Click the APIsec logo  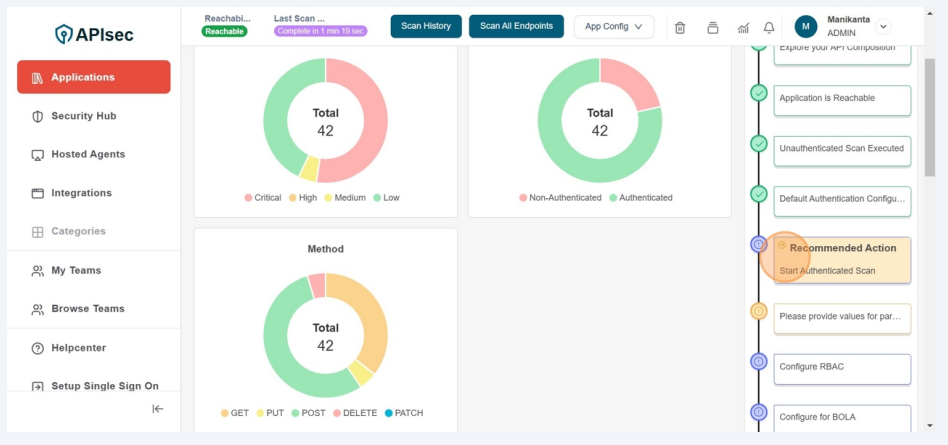(x=94, y=34)
